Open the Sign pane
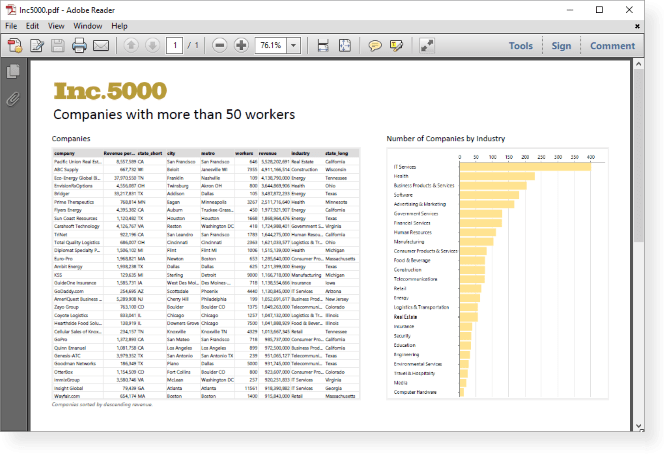Viewport: 664px width, 455px height. point(561,46)
